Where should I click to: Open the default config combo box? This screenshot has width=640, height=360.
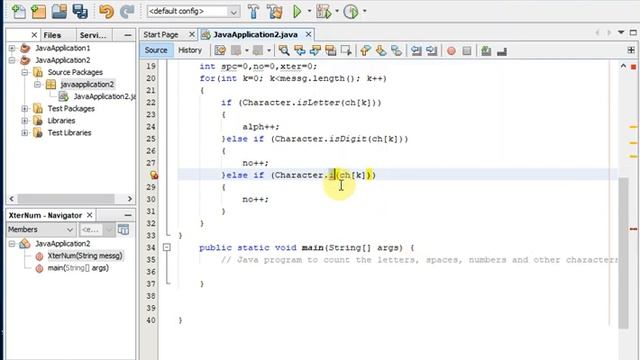(193, 11)
